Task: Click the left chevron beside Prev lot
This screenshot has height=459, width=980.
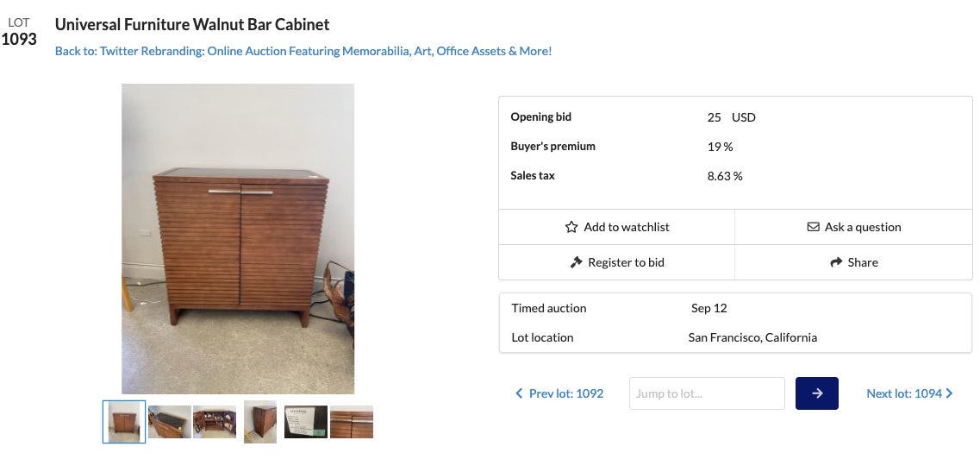Action: (x=519, y=393)
